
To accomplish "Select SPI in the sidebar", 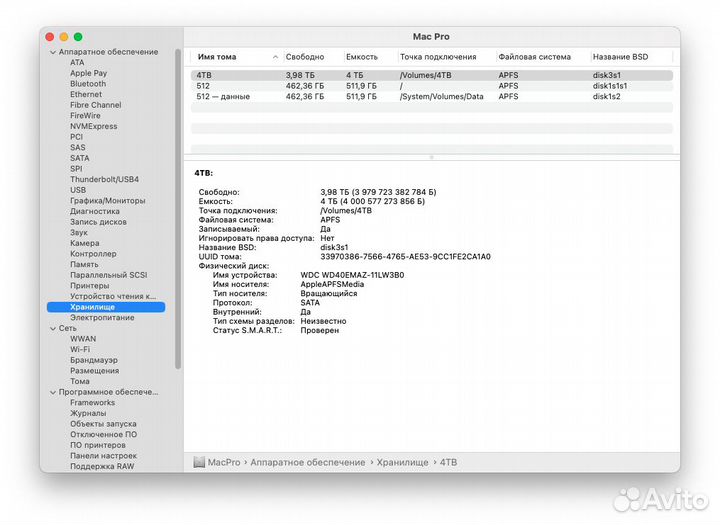I will pos(76,169).
